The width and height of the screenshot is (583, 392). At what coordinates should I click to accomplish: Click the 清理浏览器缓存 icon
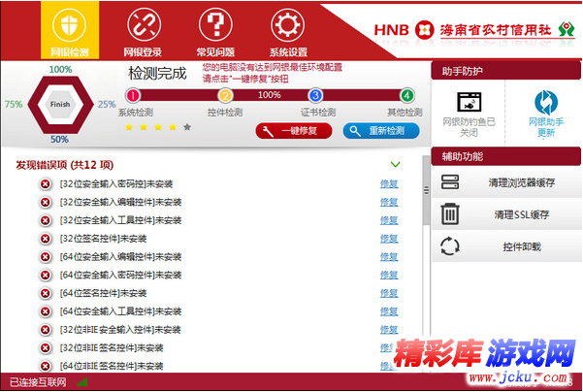tap(450, 182)
